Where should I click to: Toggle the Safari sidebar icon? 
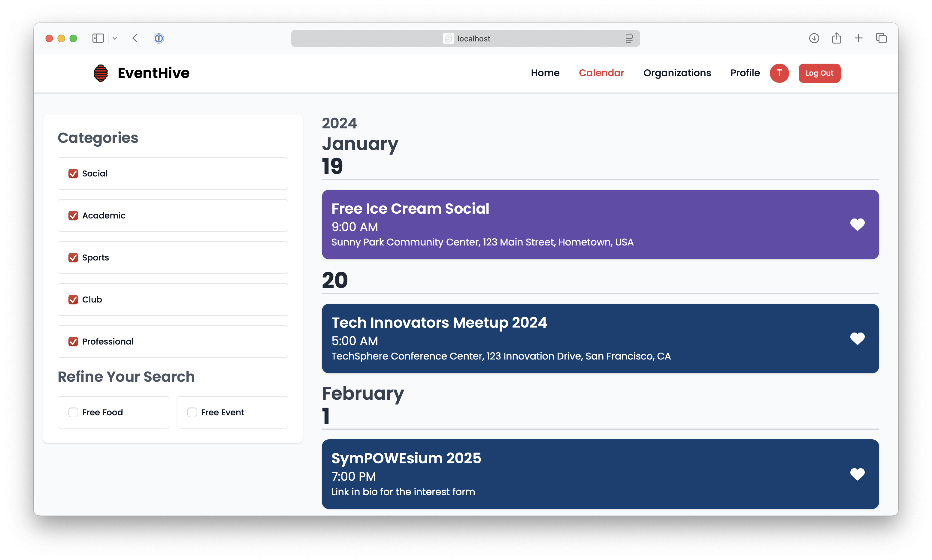[98, 38]
